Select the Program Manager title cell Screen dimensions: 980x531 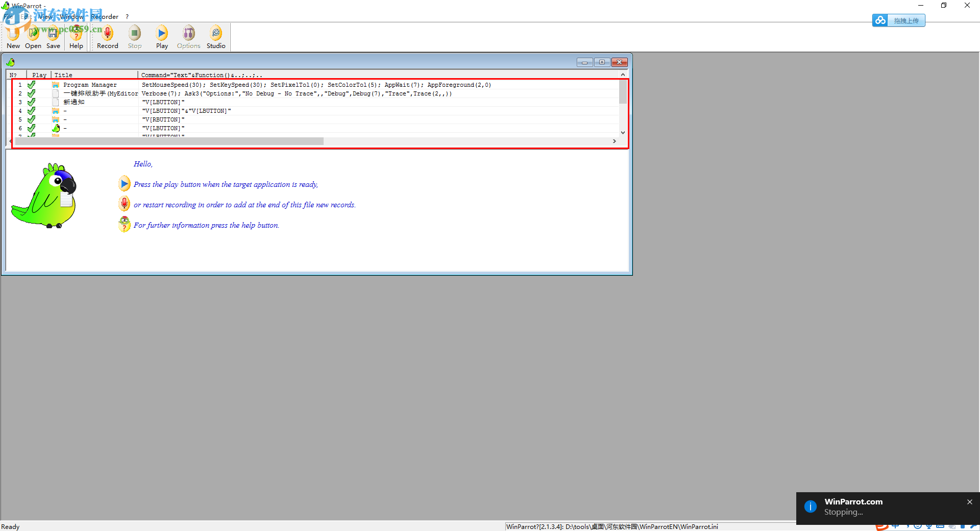[90, 85]
